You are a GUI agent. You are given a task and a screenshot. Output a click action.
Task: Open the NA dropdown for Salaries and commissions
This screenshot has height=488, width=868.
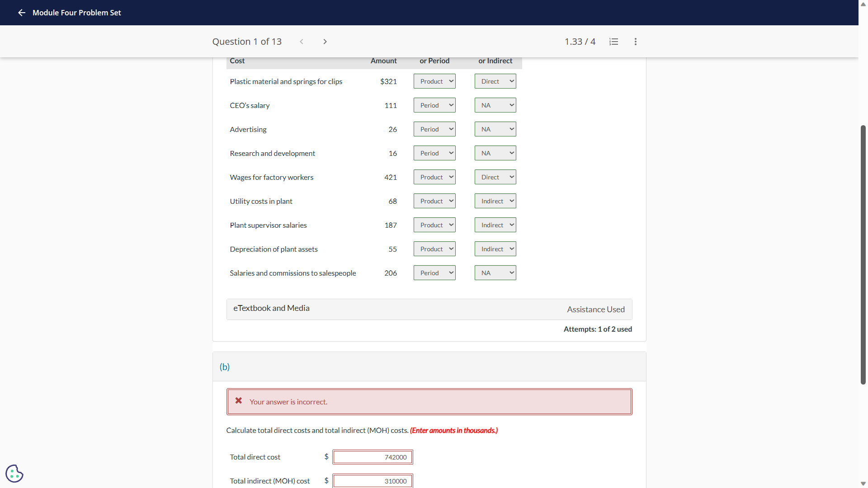(495, 272)
